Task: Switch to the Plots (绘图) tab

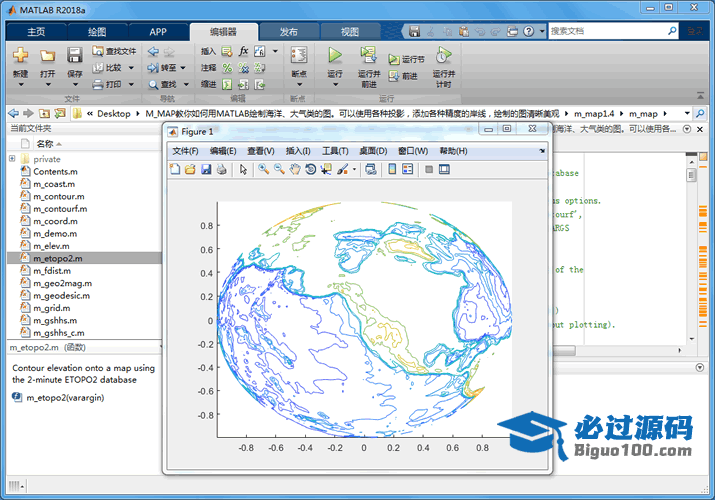Action: click(97, 31)
